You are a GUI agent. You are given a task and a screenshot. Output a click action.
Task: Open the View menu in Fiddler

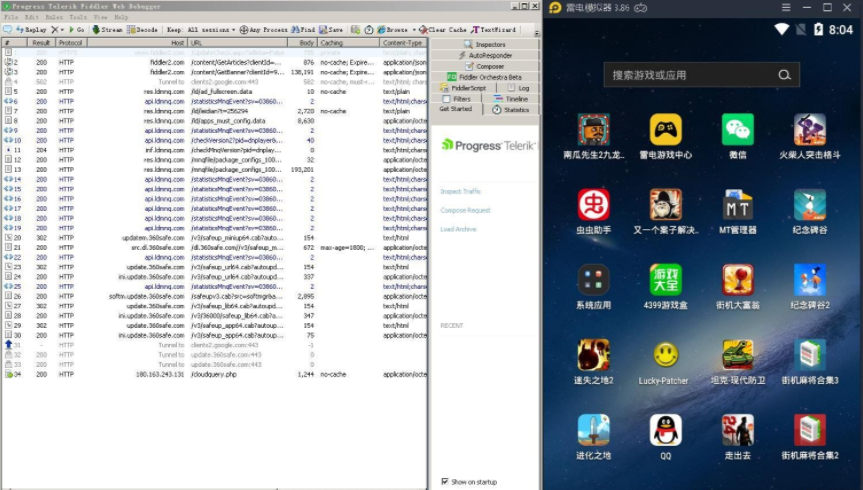(x=100, y=17)
